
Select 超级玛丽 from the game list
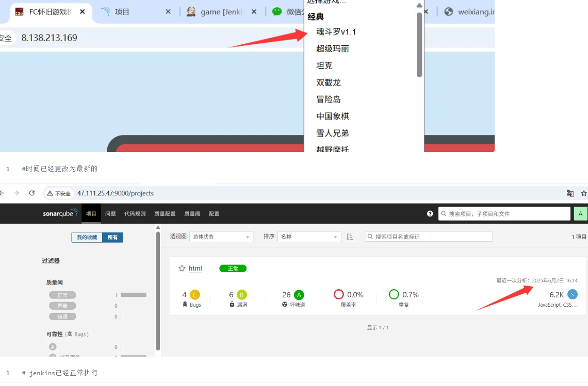[333, 49]
